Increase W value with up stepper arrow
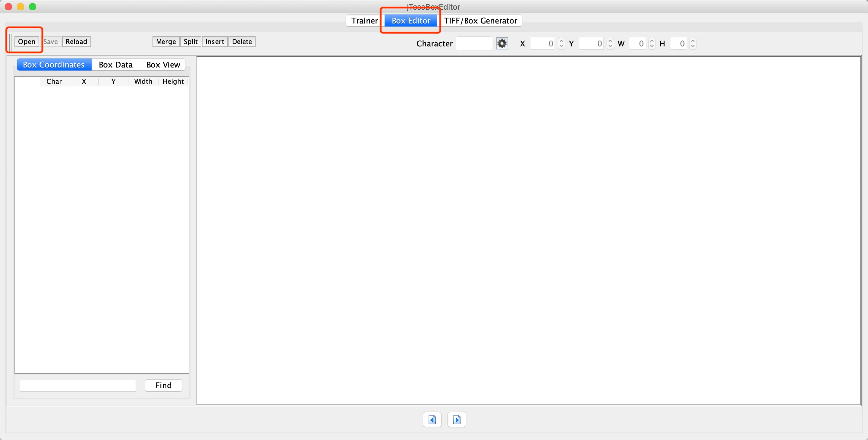868x440 pixels. 652,41
